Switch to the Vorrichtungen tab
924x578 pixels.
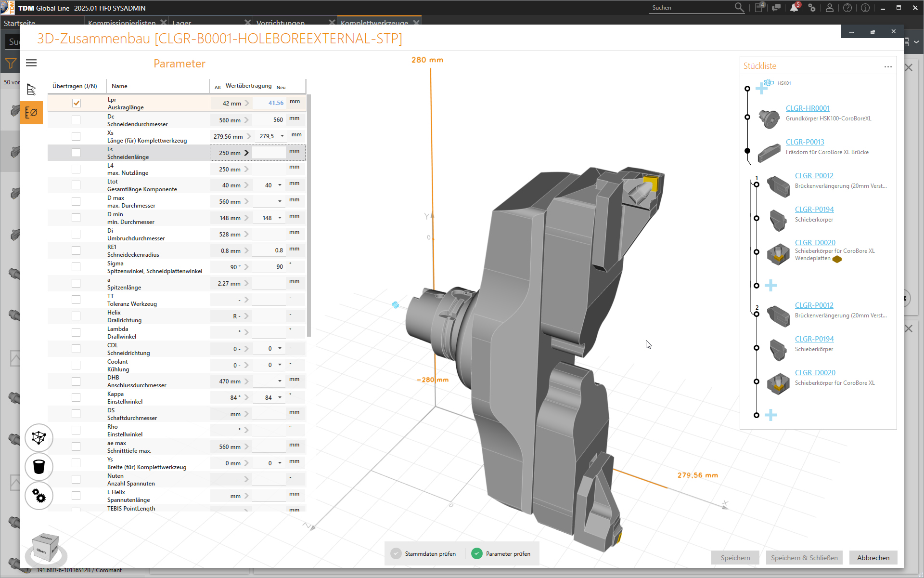coord(281,23)
